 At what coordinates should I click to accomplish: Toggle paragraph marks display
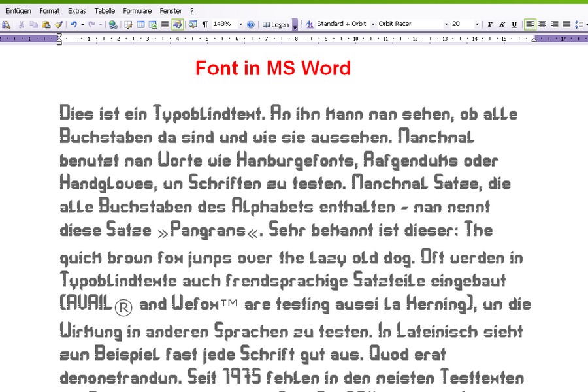coord(204,25)
